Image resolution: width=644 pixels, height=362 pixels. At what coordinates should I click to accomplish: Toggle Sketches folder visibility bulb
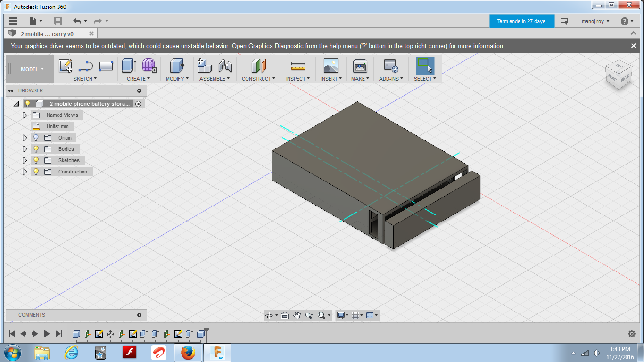(x=36, y=160)
